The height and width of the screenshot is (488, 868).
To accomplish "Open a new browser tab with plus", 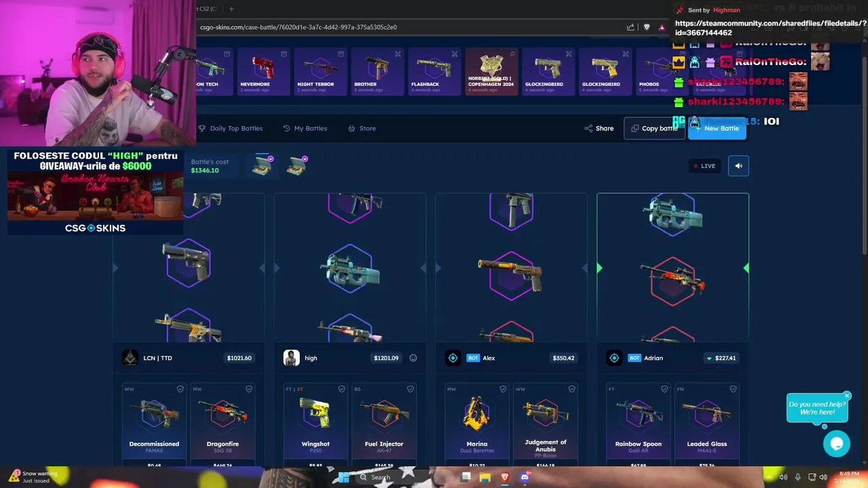I will (231, 9).
